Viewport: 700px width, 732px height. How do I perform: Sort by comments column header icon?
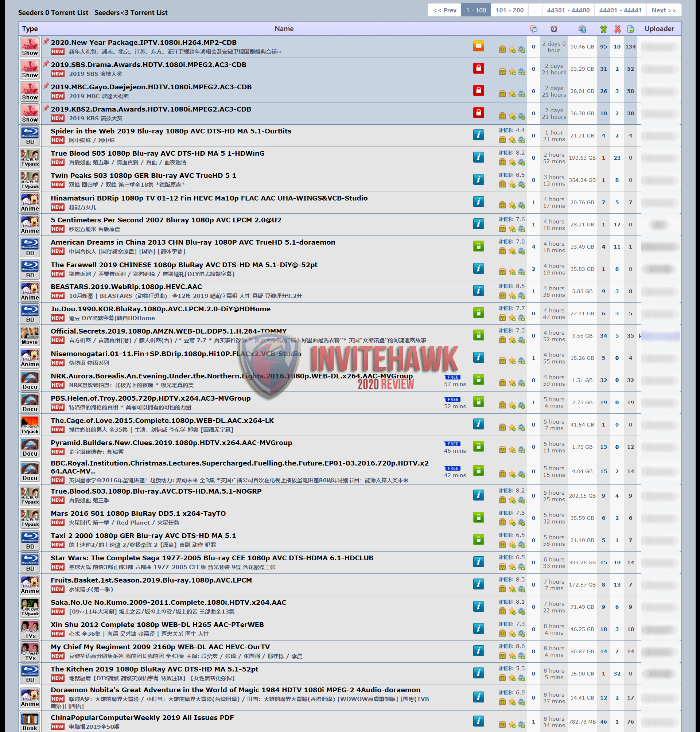[x=534, y=29]
